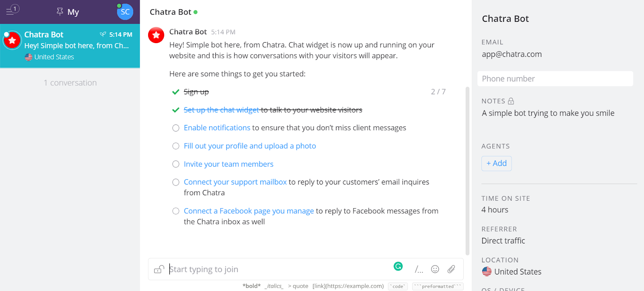Screen dimensions: 644x291
Task: Click the Grammarly icon in text field
Action: point(398,266)
